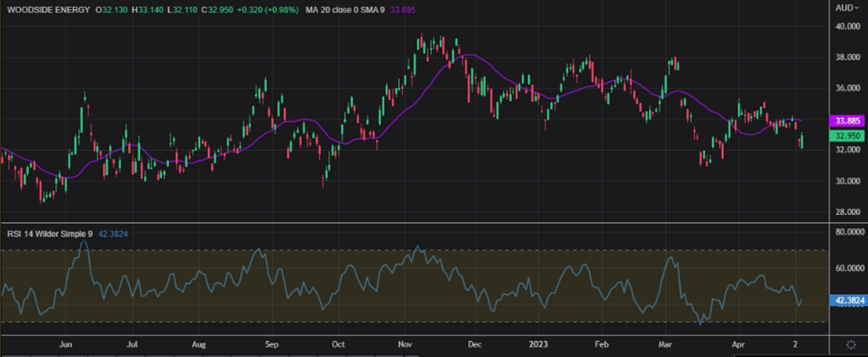
Task: Open chart settings gear icon
Action: click(x=850, y=343)
